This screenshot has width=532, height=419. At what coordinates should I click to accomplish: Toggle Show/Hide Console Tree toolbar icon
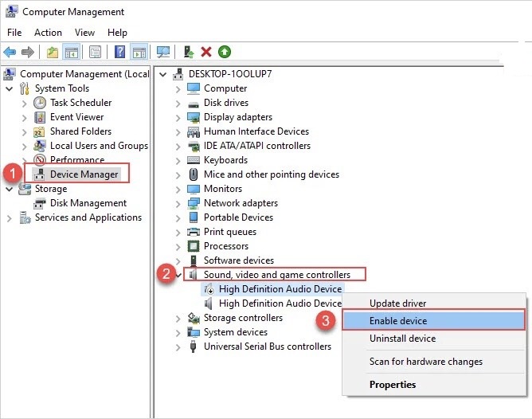(x=71, y=53)
